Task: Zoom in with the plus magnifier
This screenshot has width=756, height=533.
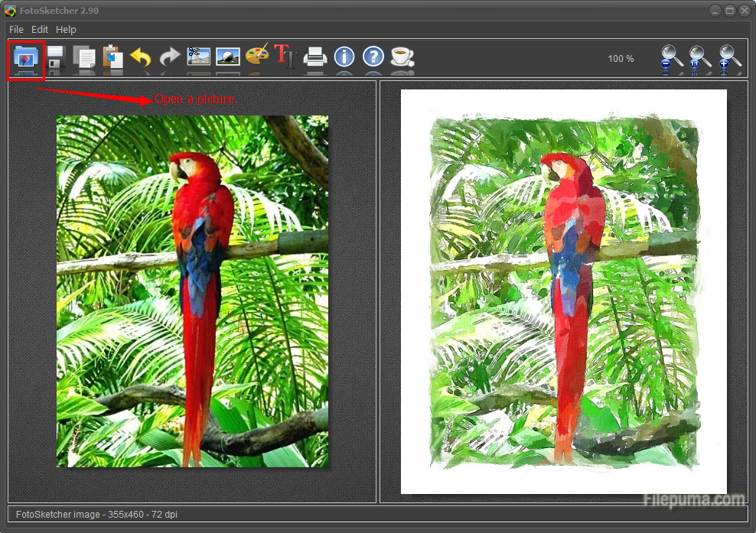Action: point(729,58)
